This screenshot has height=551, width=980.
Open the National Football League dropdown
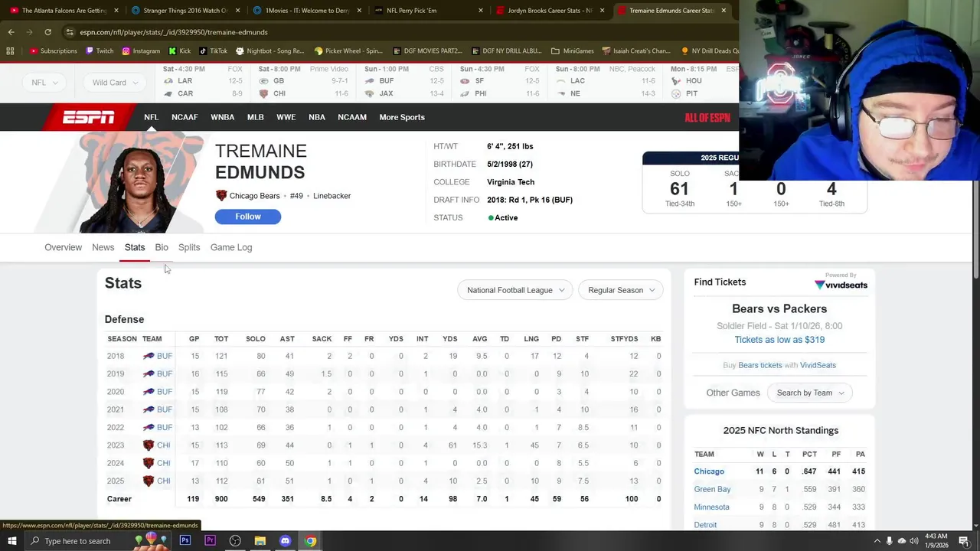tap(515, 290)
